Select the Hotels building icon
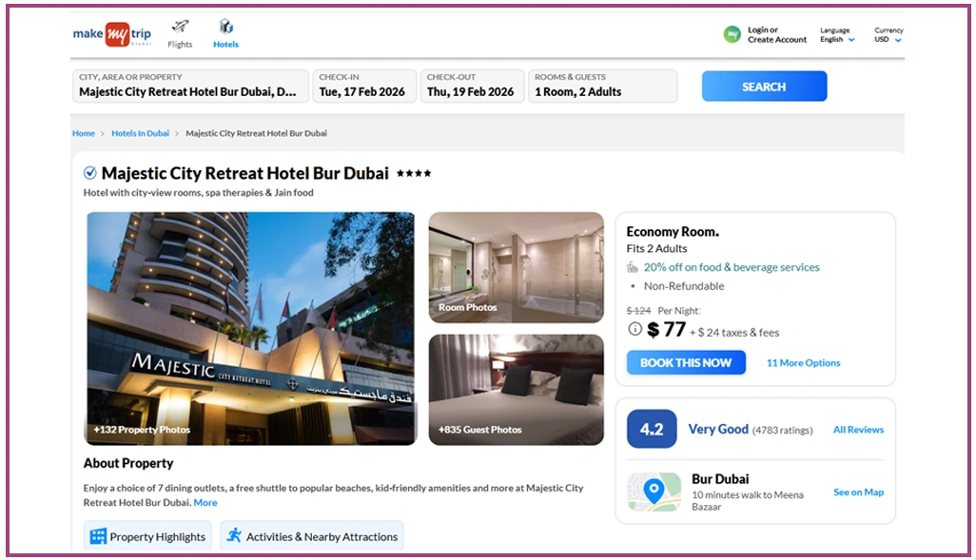Viewport: 976px width, 560px height. click(x=226, y=26)
